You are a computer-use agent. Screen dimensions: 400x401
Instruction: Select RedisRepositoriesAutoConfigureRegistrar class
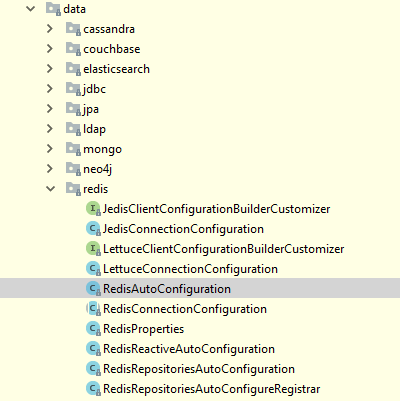[x=211, y=389]
